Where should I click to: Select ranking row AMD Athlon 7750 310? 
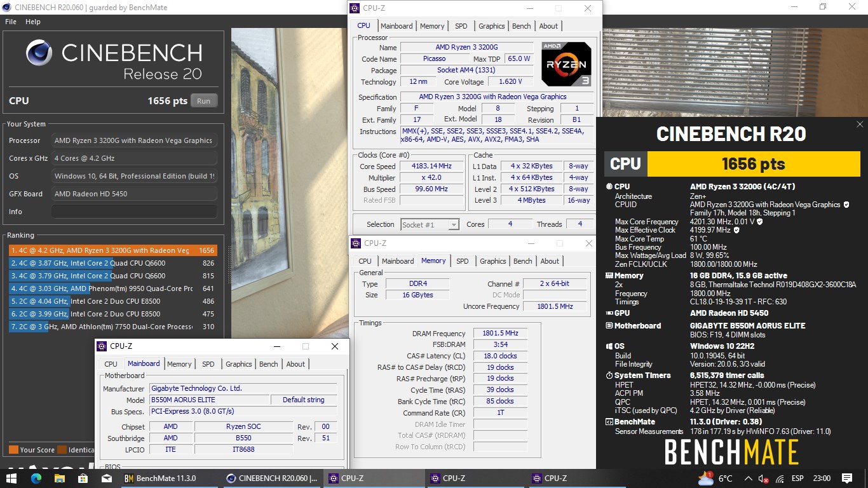[x=112, y=327]
